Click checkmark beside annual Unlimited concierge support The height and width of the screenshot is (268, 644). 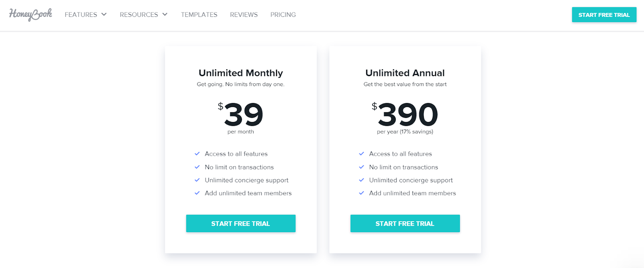(x=361, y=180)
